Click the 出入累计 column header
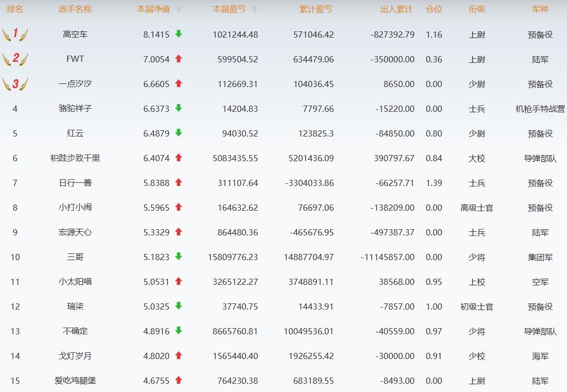The height and width of the screenshot is (392, 567). point(396,9)
